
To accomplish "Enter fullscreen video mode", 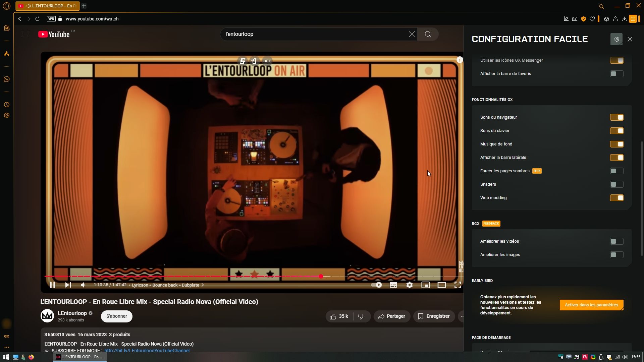I will 458,285.
